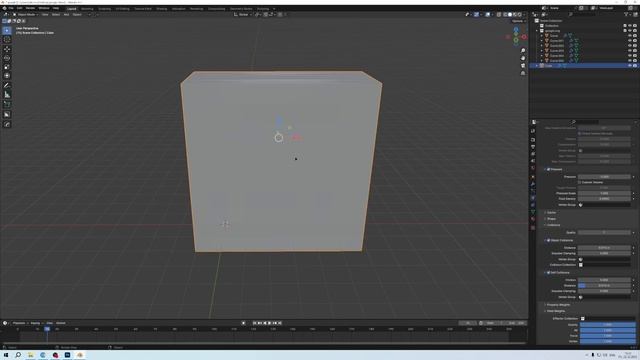Open the Physics properties tab

pos(533,198)
